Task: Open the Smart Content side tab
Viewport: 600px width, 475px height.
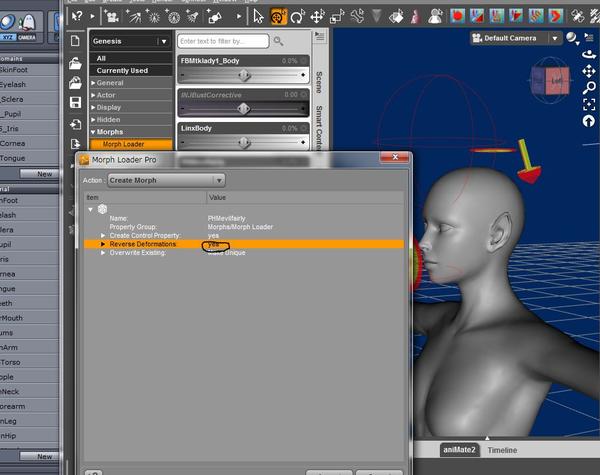Action: 319,128
